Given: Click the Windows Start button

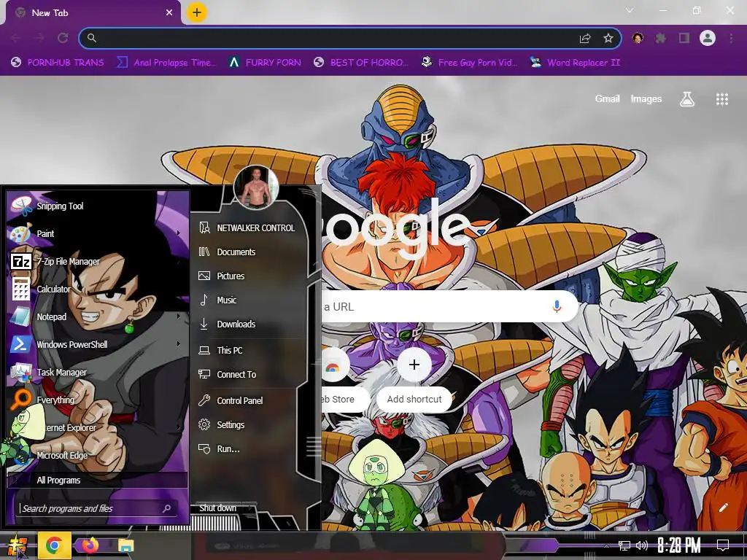Looking at the screenshot, I should click(18, 546).
